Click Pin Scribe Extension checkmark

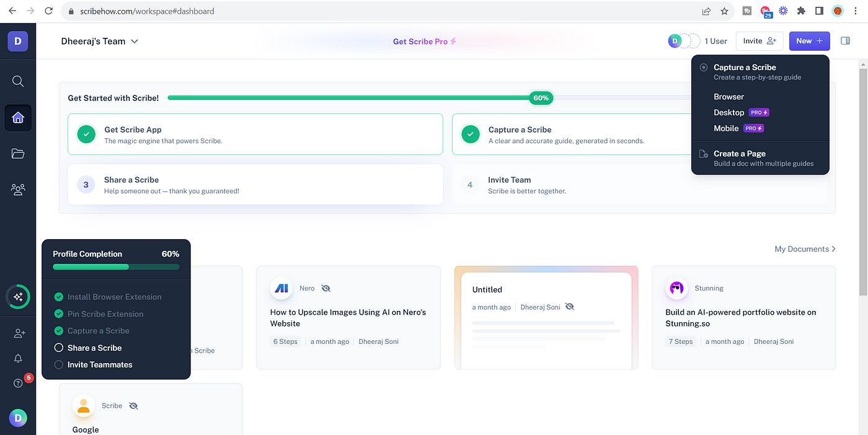tap(59, 314)
